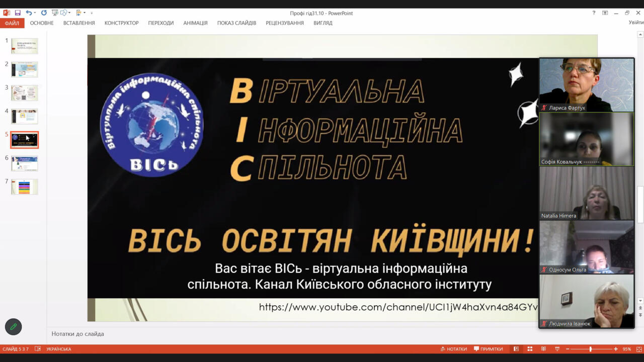644x362 pixels.
Task: Click the YouTube channel link on slide
Action: click(x=398, y=307)
